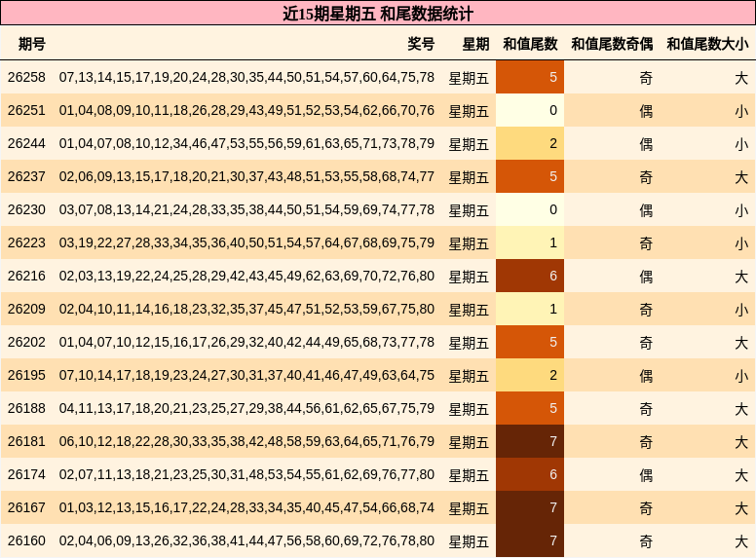Select issue number 26160

point(26,540)
